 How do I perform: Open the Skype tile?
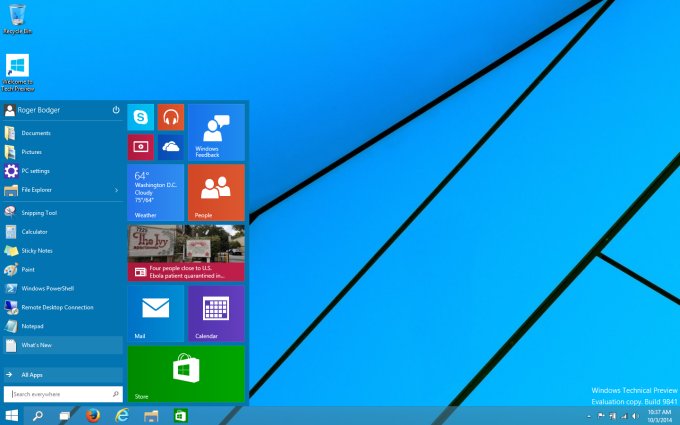141,117
